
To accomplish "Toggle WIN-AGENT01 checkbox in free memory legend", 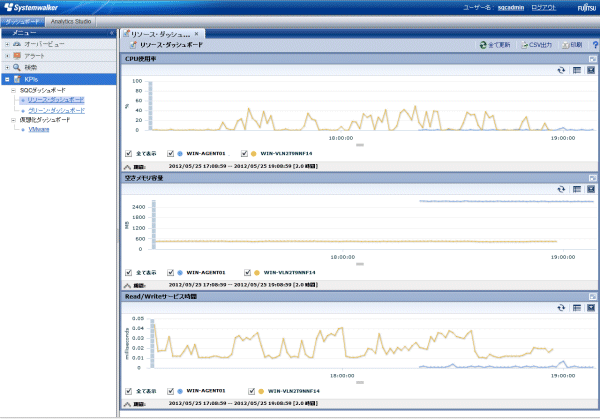I will (170, 272).
